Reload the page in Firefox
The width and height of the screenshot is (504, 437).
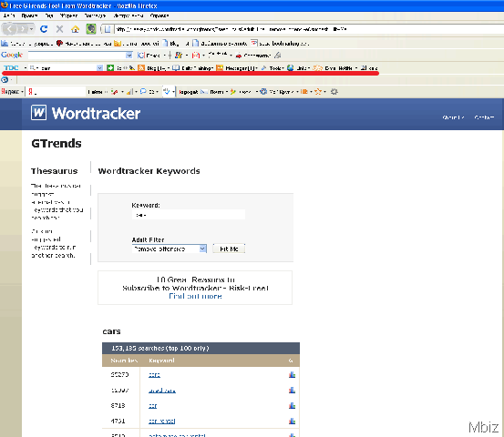(44, 29)
